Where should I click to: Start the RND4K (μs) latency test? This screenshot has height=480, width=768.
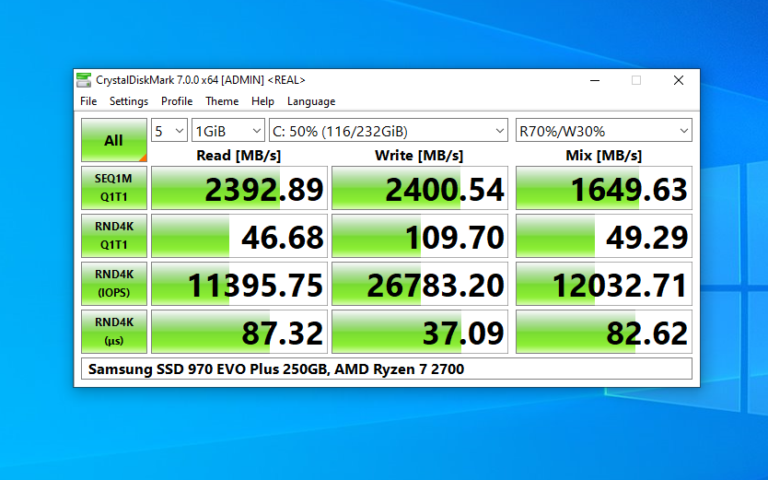click(x=113, y=332)
